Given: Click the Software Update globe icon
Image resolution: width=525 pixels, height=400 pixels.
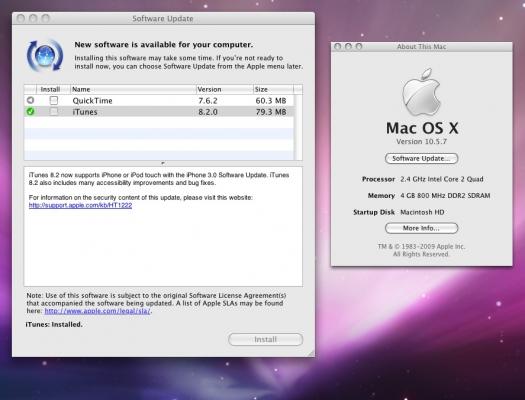Looking at the screenshot, I should click(45, 56).
